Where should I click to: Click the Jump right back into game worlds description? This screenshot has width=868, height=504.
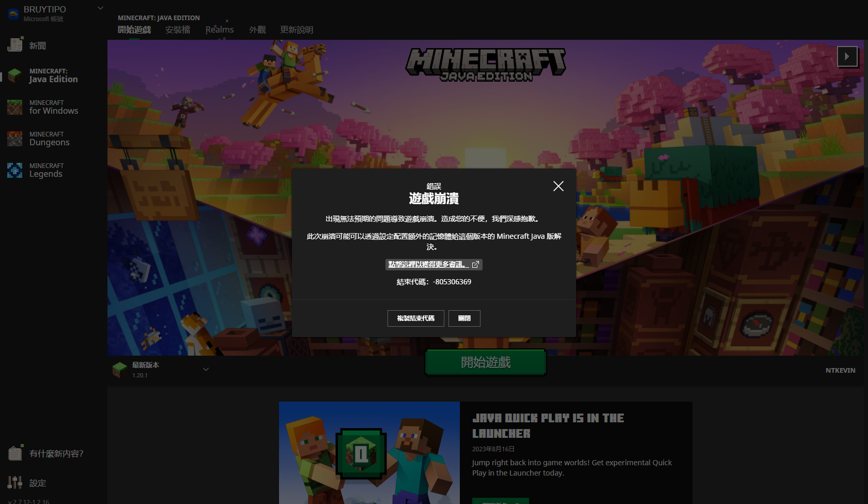pos(572,468)
